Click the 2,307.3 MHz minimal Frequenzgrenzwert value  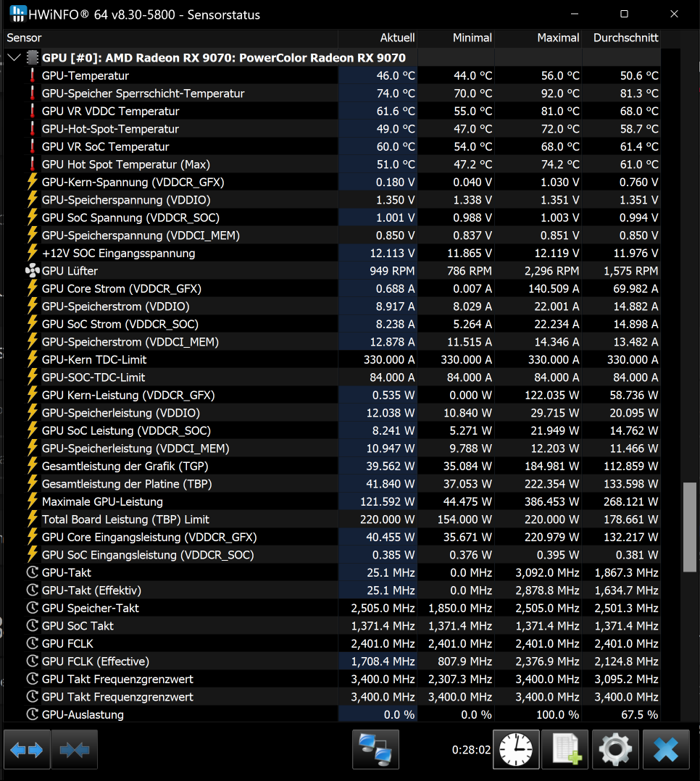tap(460, 680)
